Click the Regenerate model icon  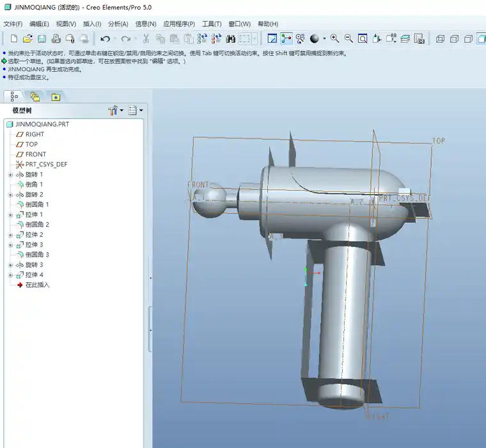(203, 39)
